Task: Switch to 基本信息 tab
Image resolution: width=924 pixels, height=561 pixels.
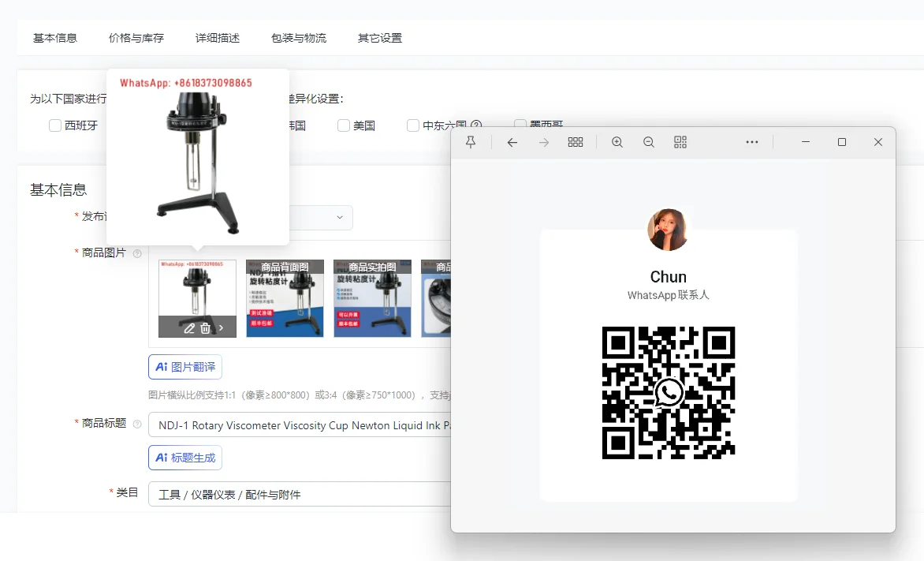Action: coord(55,38)
